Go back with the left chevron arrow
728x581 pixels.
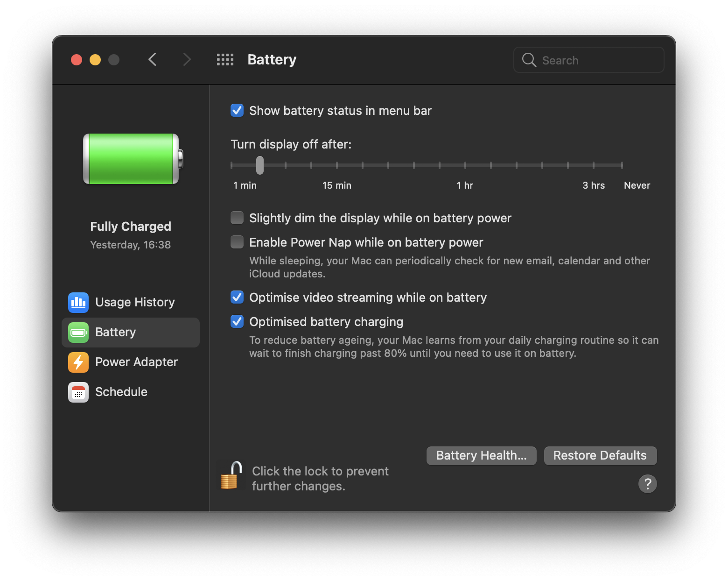pyautogui.click(x=152, y=60)
